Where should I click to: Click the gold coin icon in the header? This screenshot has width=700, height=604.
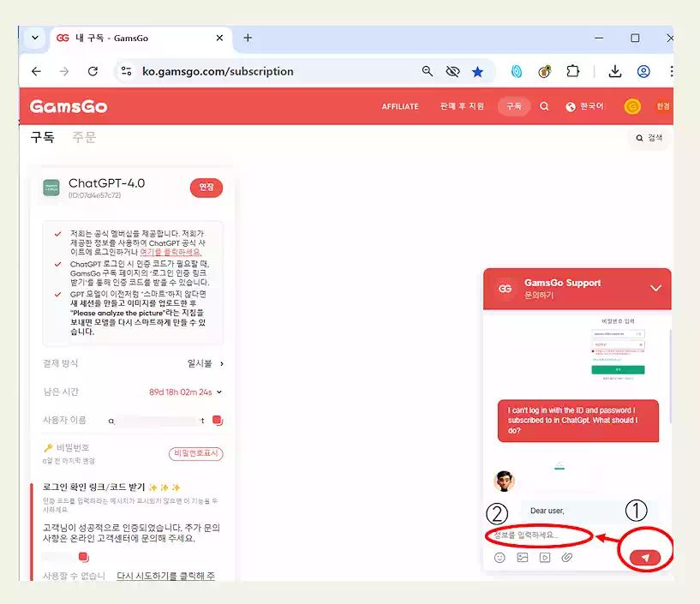tap(633, 106)
